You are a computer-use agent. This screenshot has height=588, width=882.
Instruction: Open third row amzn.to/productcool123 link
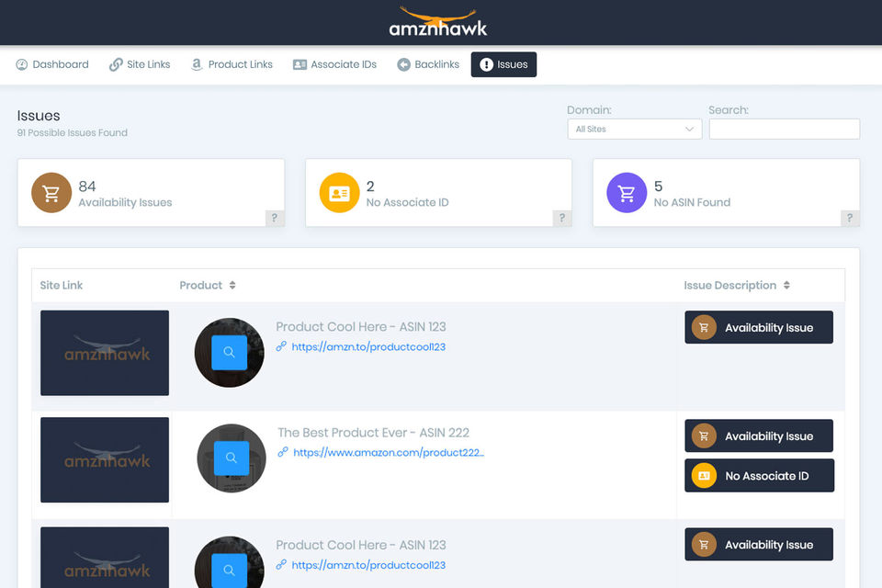tap(368, 566)
